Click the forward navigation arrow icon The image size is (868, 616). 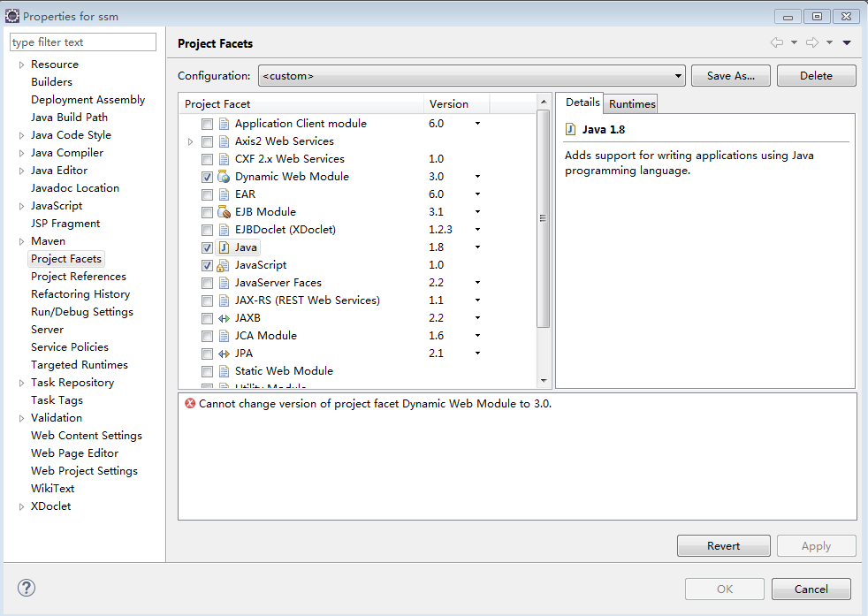(812, 42)
